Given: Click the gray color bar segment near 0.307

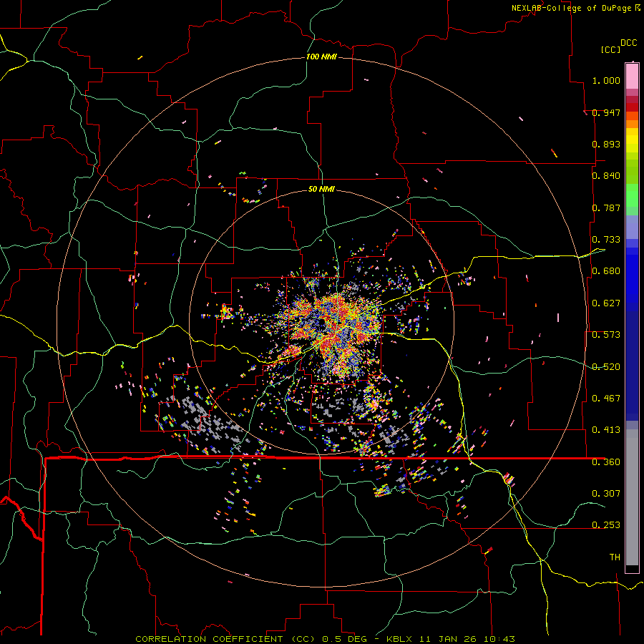Looking at the screenshot, I should click(x=632, y=497).
